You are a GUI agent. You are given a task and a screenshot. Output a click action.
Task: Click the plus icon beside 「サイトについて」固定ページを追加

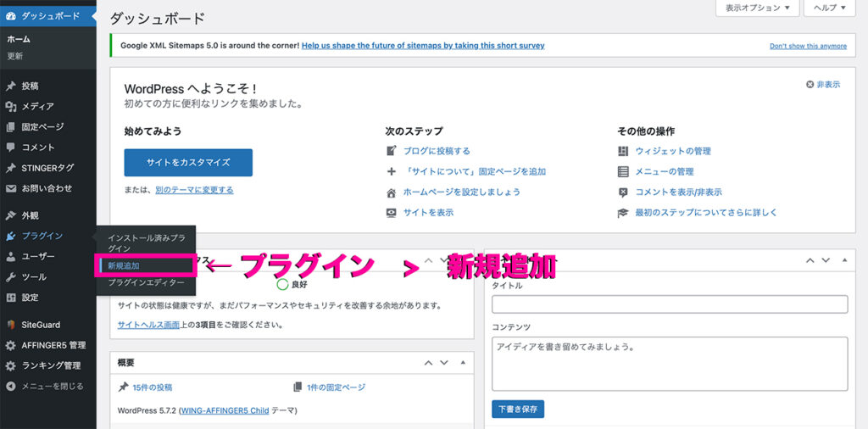pos(392,171)
